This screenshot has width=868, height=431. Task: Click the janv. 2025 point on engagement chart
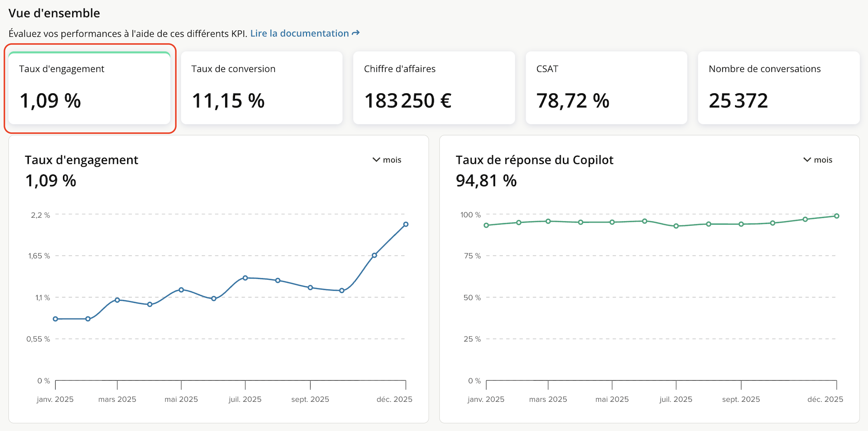[x=56, y=319]
